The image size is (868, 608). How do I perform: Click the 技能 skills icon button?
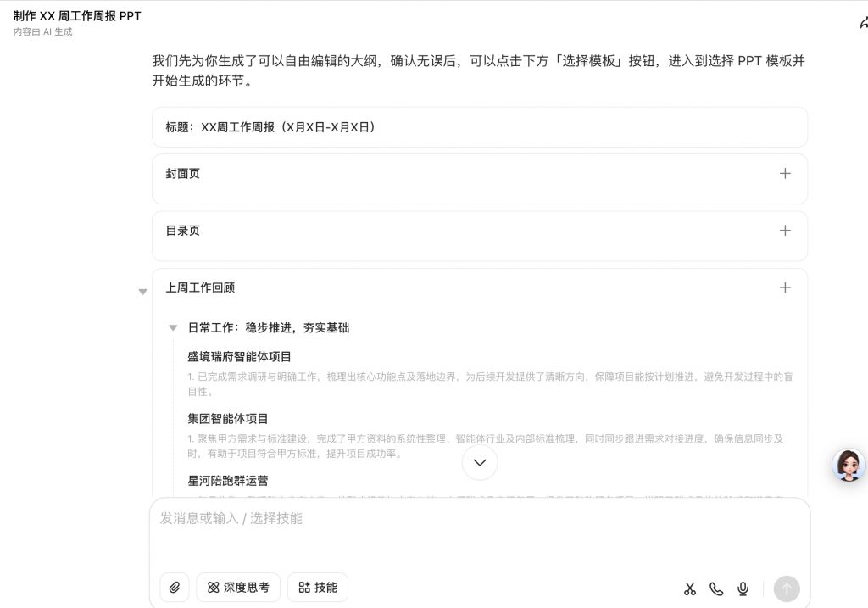point(317,587)
